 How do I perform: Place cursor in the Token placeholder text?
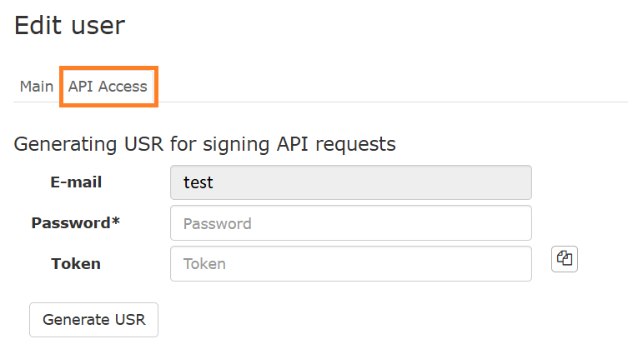[x=204, y=263]
